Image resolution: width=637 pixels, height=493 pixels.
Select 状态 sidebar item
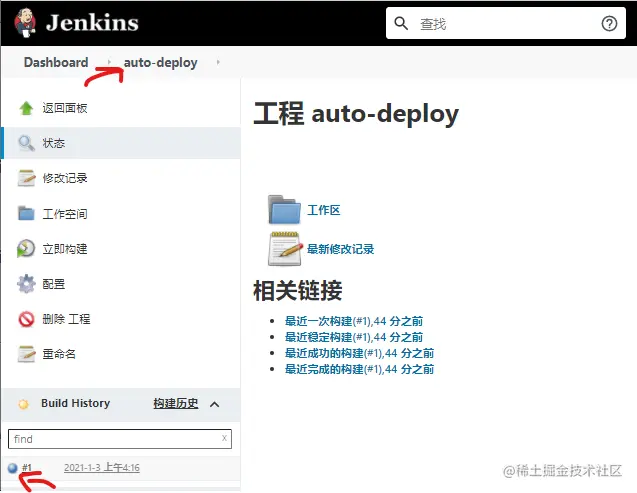pyautogui.click(x=54, y=143)
